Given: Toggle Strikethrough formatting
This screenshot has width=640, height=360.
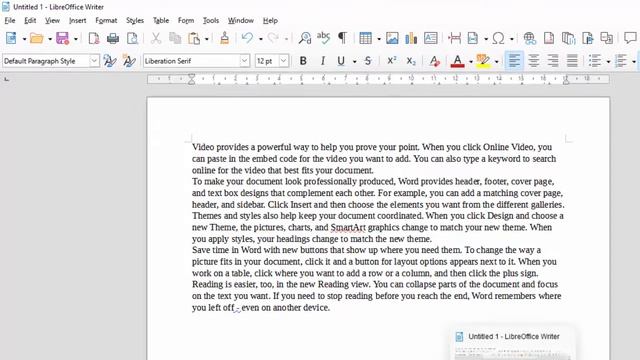Looking at the screenshot, I should (368, 61).
